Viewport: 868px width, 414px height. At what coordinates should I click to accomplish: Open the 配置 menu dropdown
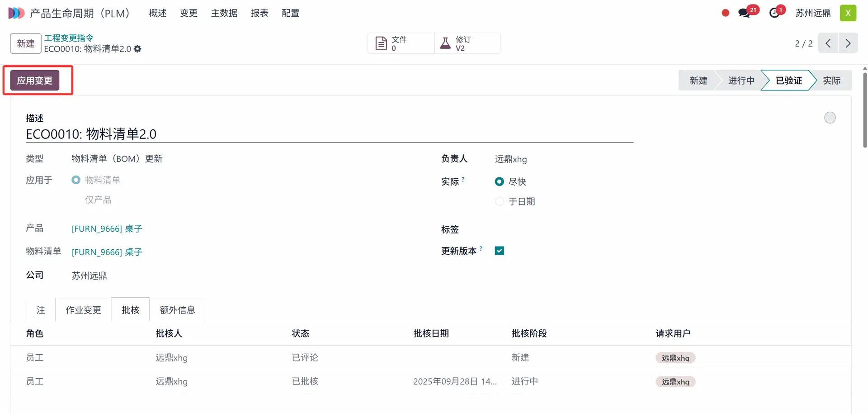click(290, 13)
